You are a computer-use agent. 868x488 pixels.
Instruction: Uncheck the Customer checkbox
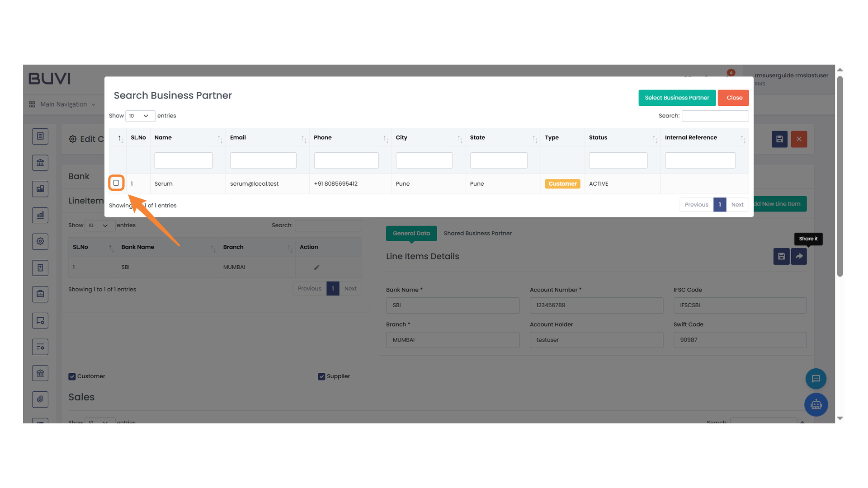tap(72, 376)
